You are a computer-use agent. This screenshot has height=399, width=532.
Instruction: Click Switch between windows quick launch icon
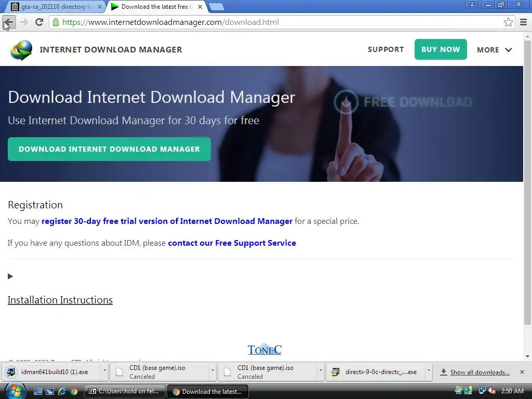pyautogui.click(x=49, y=391)
